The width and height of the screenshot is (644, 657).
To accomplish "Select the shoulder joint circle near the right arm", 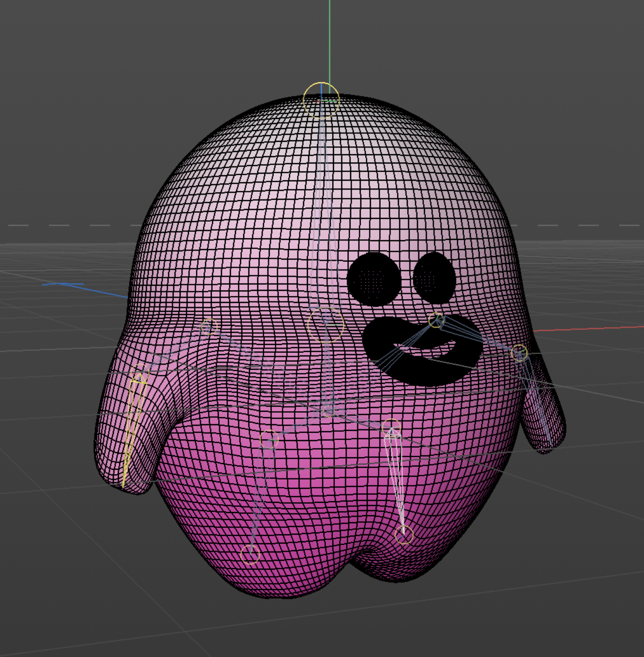I will pos(520,354).
